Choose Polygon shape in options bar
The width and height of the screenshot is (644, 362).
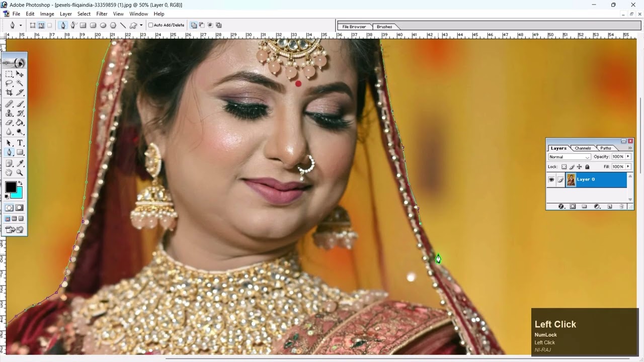click(x=113, y=25)
